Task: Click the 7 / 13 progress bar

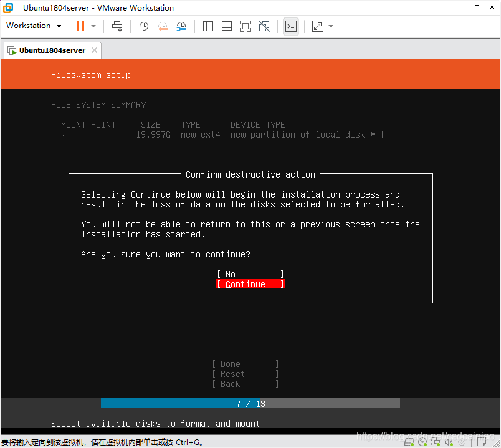Action: 250,404
